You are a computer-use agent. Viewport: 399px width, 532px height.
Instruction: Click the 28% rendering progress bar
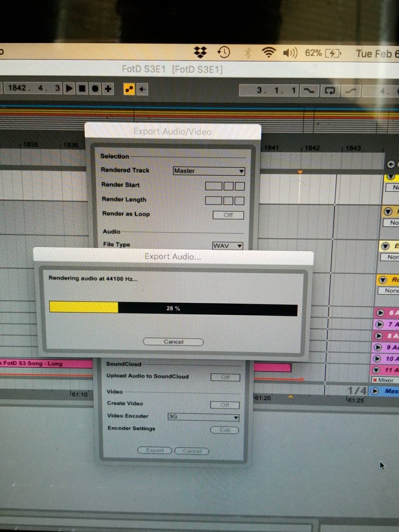tap(173, 309)
